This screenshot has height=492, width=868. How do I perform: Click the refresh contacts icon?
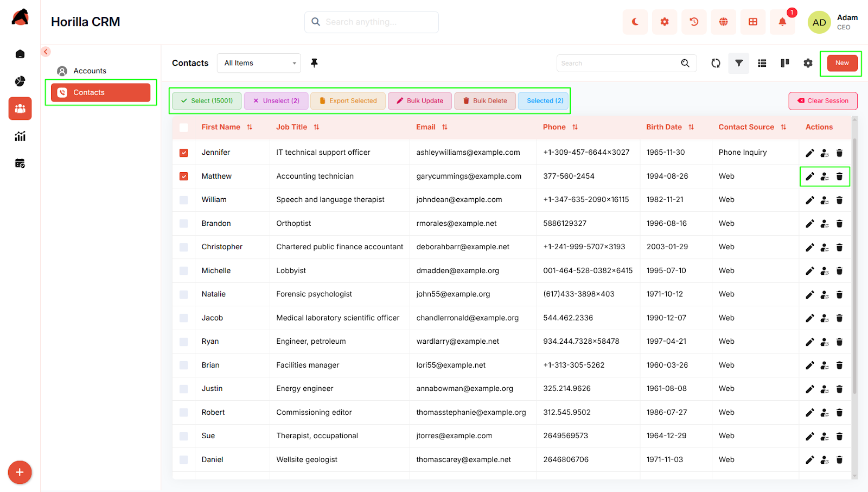coord(716,64)
